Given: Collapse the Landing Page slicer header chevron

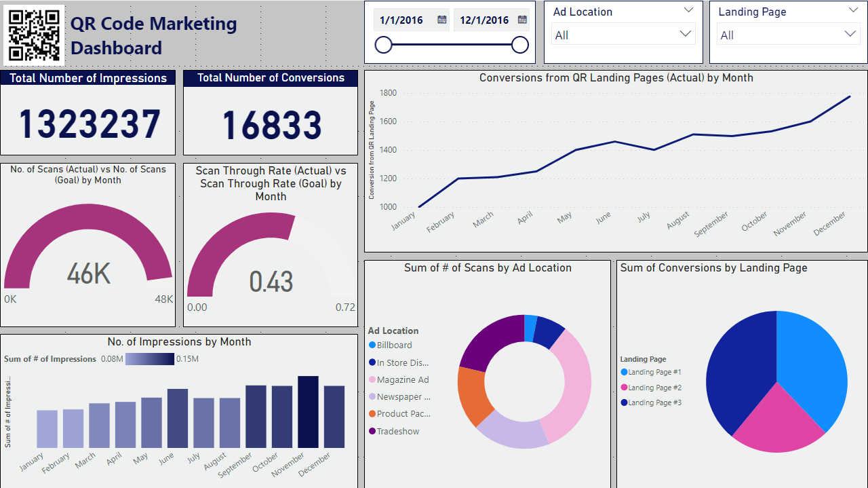Looking at the screenshot, I should point(853,10).
